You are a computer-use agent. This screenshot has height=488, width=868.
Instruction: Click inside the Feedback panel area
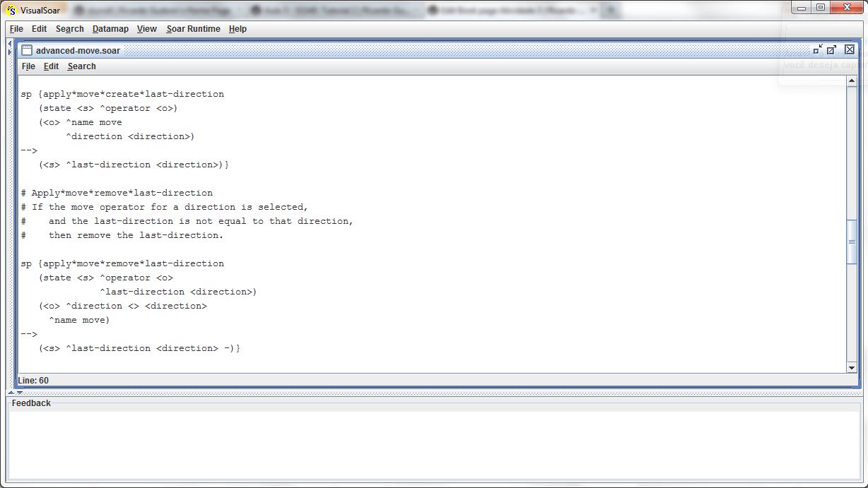[424, 445]
